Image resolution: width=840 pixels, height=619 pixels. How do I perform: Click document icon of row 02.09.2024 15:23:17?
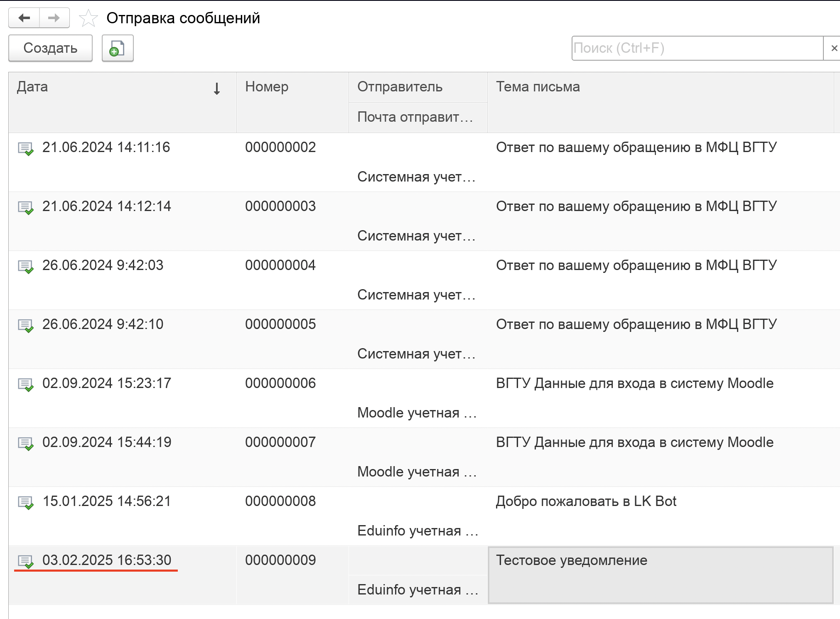coord(25,384)
